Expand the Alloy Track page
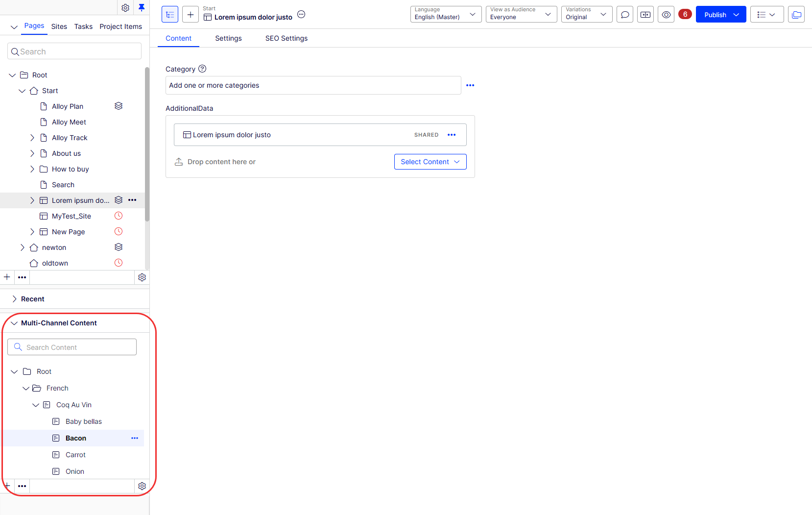Screen dimensions: 812x515 tap(32, 138)
